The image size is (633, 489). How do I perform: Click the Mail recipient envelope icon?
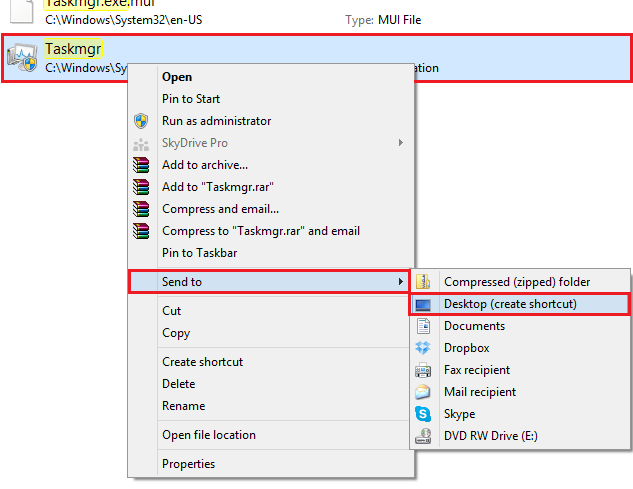tap(423, 392)
